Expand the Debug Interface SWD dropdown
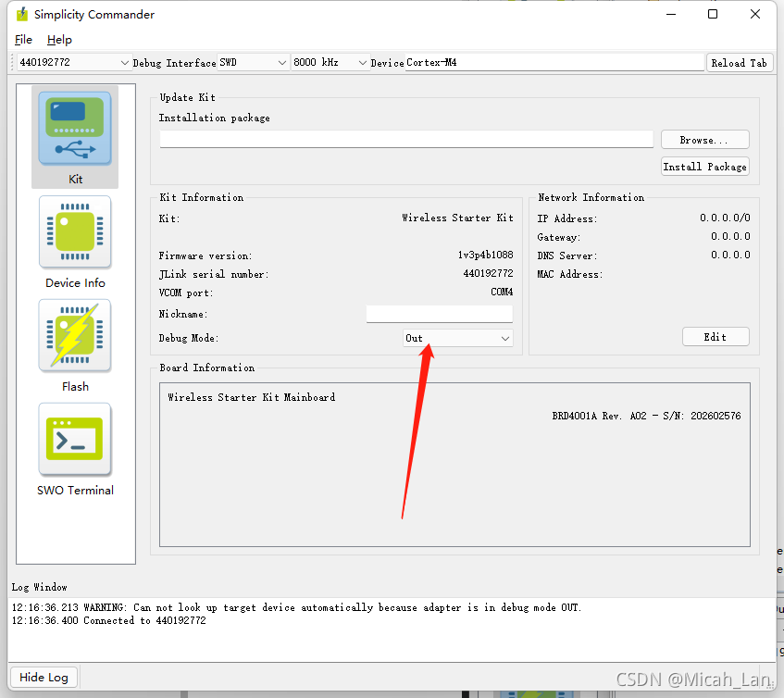The height and width of the screenshot is (698, 784). (253, 63)
